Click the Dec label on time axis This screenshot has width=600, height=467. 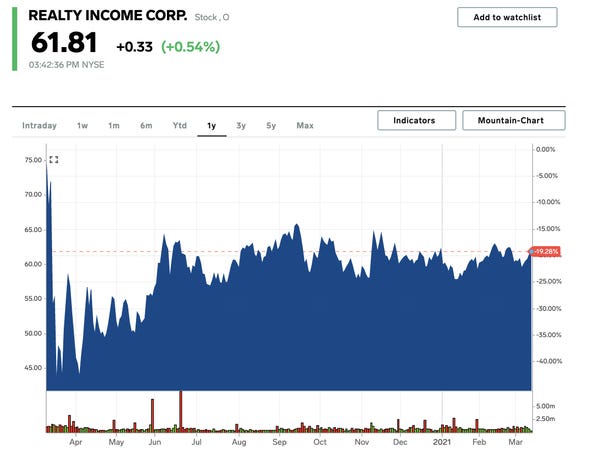(x=400, y=442)
